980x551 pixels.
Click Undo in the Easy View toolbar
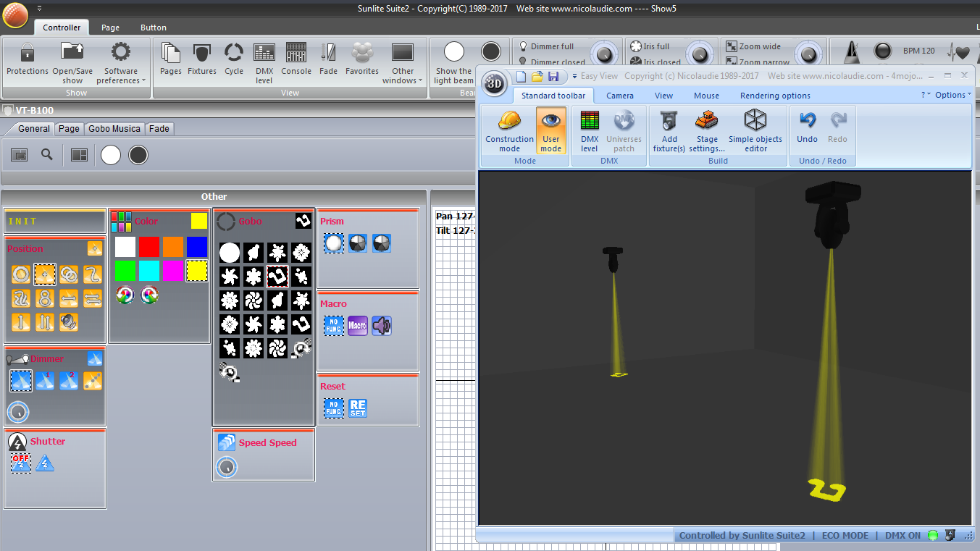click(807, 127)
